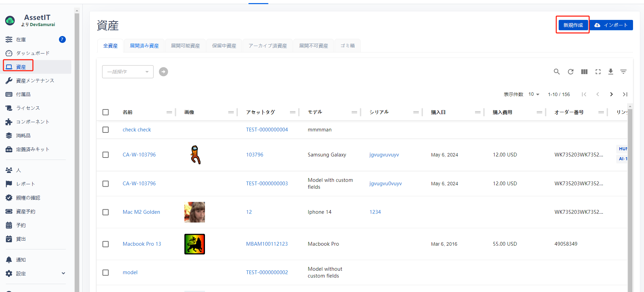Open asset tag link TEST-0000000004
Screen dimensions: 644x292
click(267, 130)
